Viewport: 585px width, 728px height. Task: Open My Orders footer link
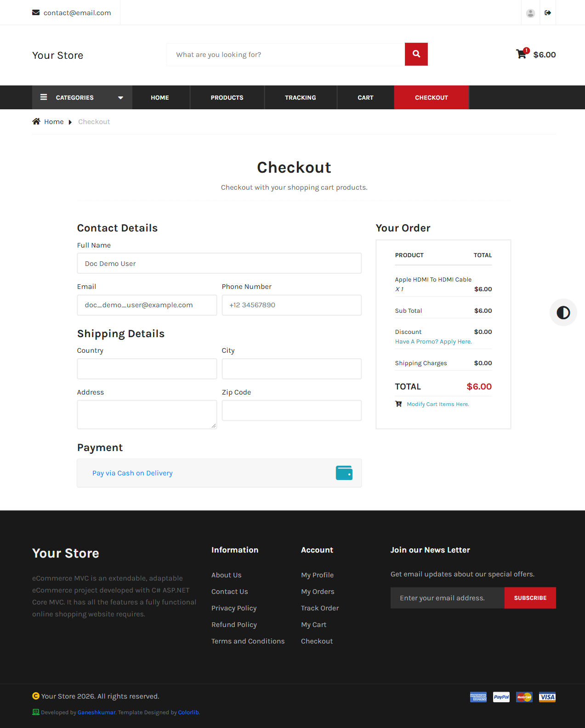tap(318, 592)
